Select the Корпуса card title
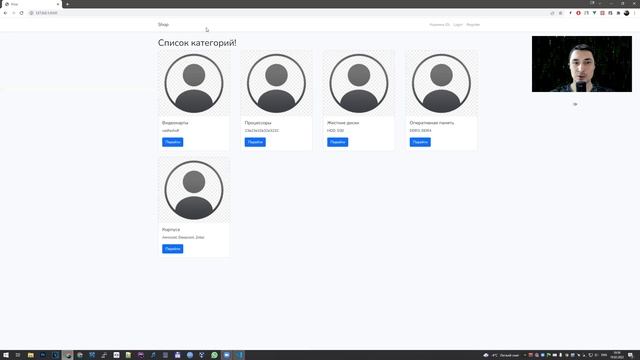 pos(171,229)
